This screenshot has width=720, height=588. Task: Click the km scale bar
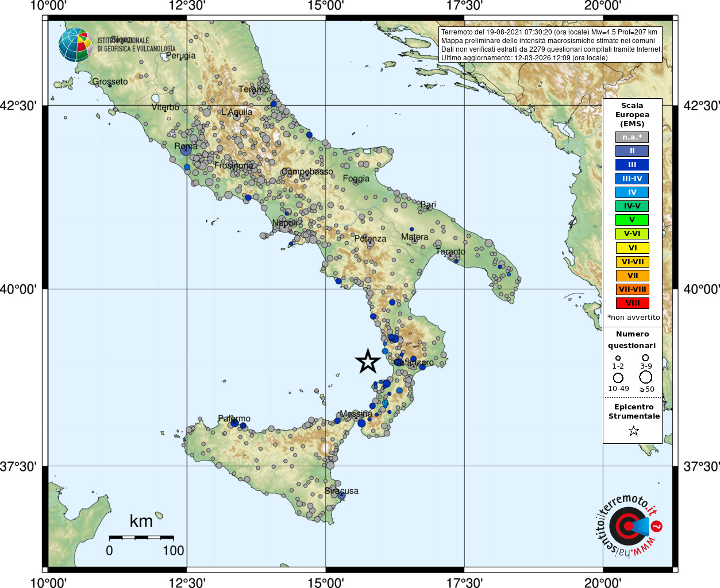pos(141,537)
